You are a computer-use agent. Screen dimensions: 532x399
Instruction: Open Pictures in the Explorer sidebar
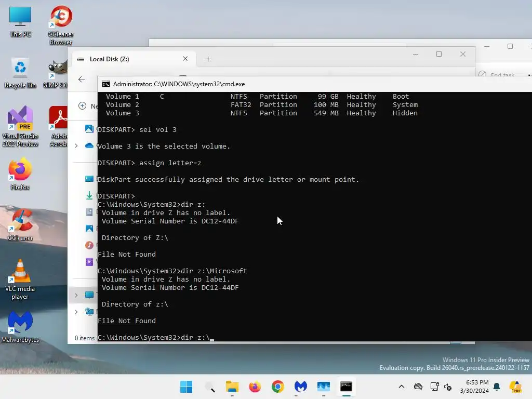89,229
